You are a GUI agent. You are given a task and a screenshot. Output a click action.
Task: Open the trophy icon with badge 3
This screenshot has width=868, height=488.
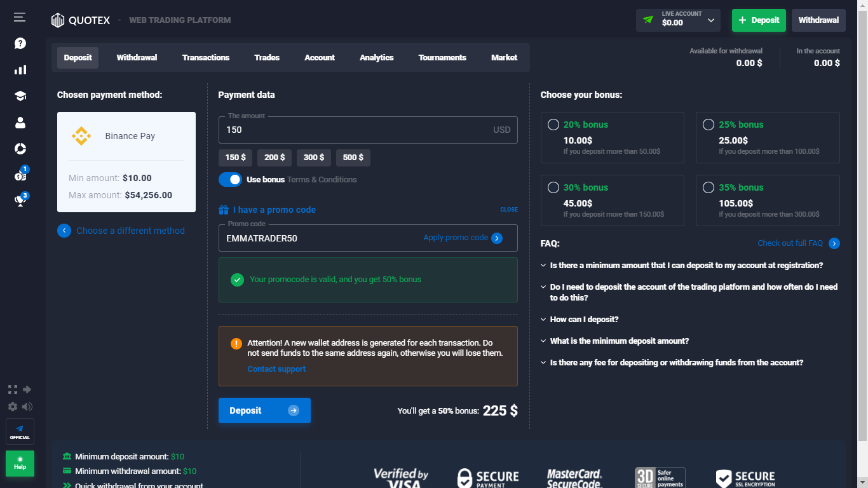[20, 201]
